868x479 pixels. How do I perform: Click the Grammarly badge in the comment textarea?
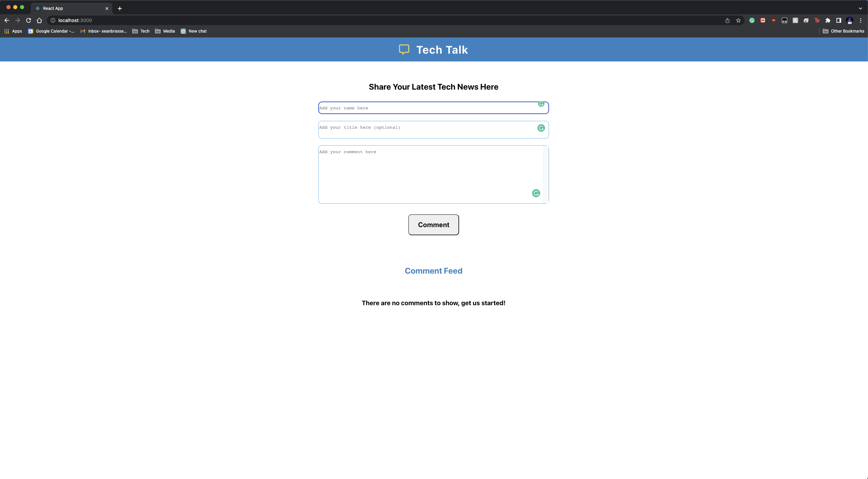535,193
